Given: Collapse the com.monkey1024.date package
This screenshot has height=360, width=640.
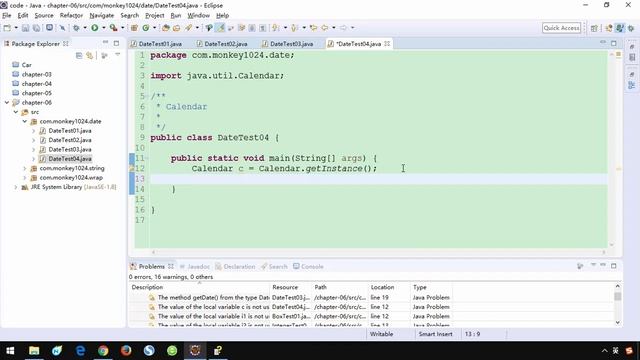Looking at the screenshot, I should pyautogui.click(x=25, y=121).
